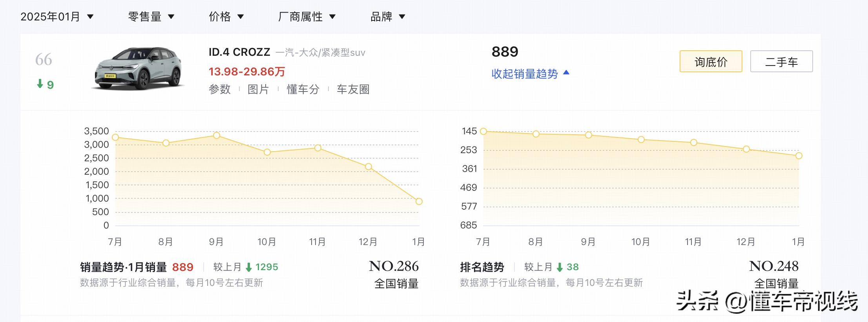
Task: Click the December data point on sales chart
Action: [x=368, y=166]
